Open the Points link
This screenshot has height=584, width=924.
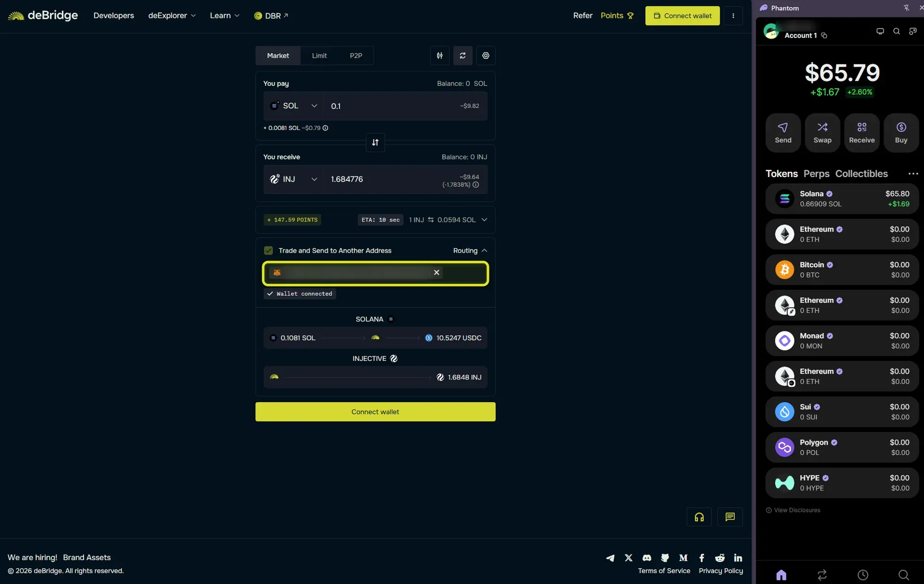tap(617, 16)
